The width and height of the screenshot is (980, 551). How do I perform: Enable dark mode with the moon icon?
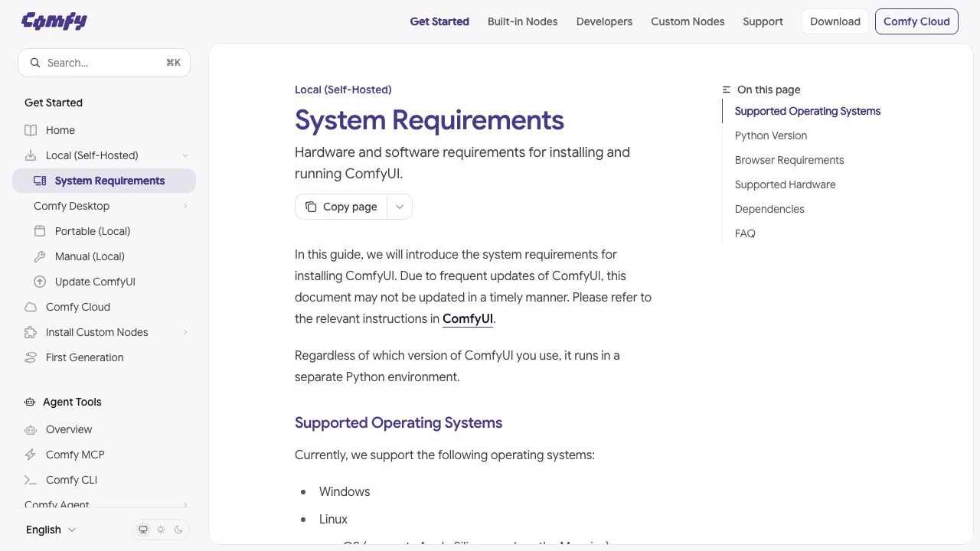click(x=178, y=530)
